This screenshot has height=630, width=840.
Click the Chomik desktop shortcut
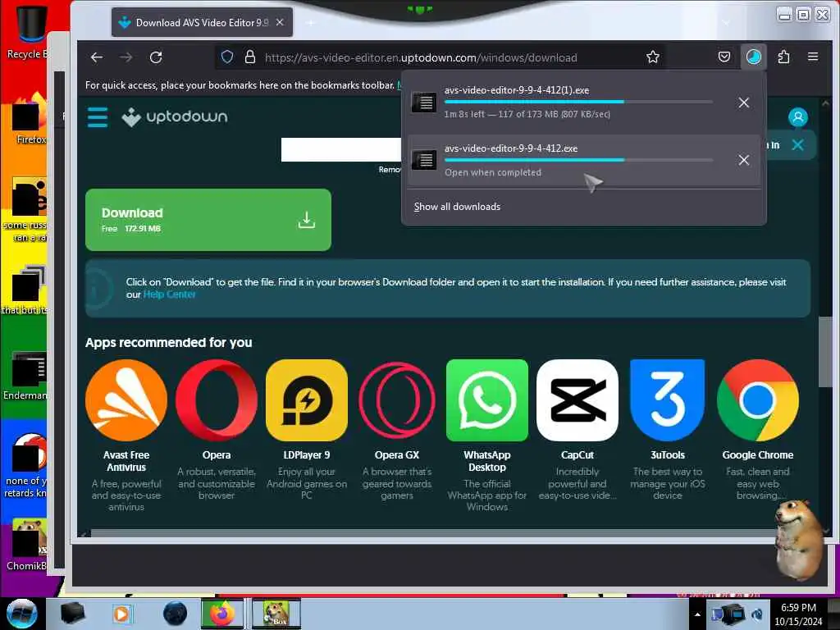27,545
